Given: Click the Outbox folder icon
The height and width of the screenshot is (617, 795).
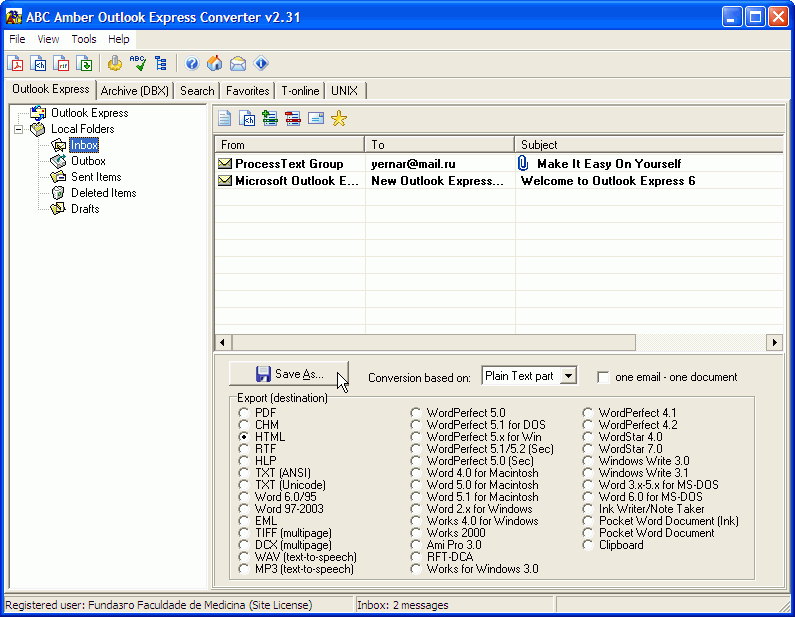Looking at the screenshot, I should click(x=58, y=161).
